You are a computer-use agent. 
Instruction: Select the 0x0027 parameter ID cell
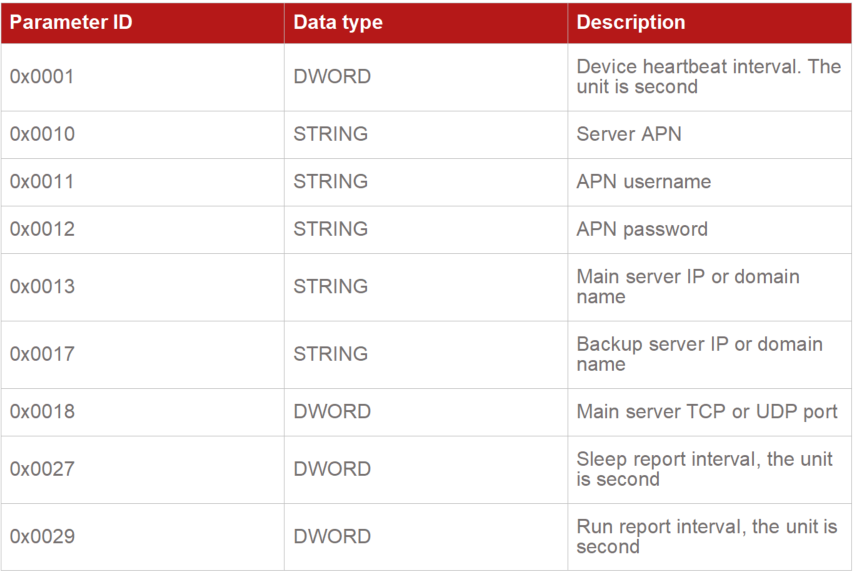42,469
